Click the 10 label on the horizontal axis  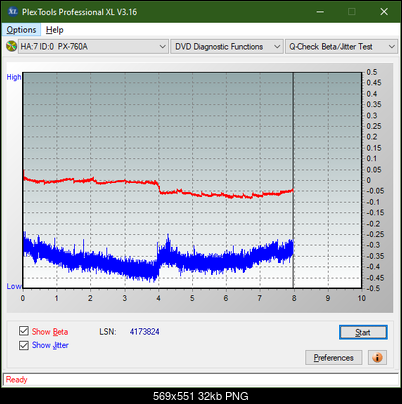coord(362,298)
